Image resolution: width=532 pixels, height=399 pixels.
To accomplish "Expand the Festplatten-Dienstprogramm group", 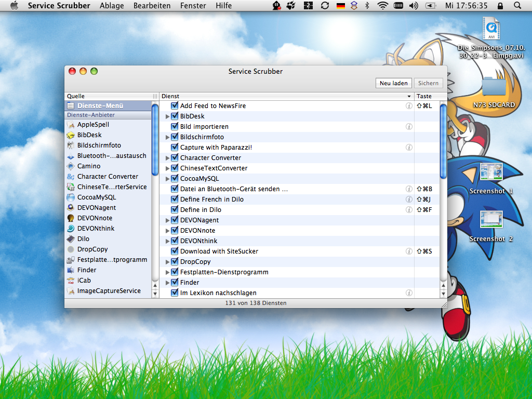I will (x=167, y=272).
